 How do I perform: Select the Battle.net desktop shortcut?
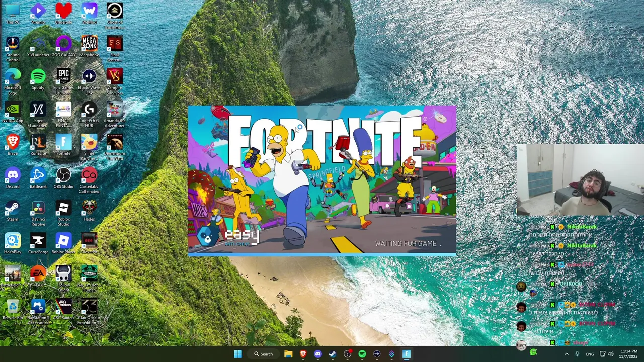38,178
